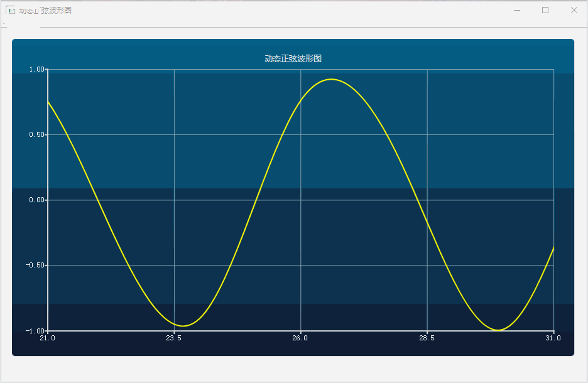Select the x-axis label 26.0
This screenshot has width=588, height=383.
[x=300, y=337]
